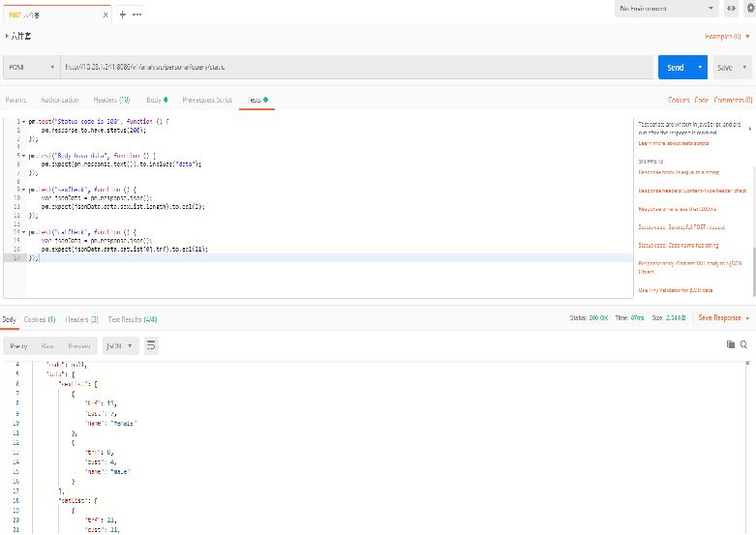The height and width of the screenshot is (535, 756).
Task: Open the Comments (0) link
Action: click(733, 101)
